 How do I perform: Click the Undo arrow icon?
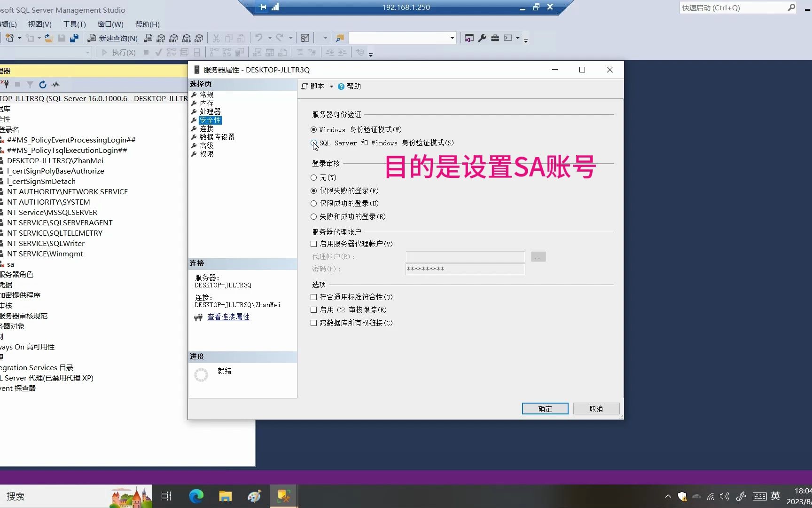tap(259, 38)
